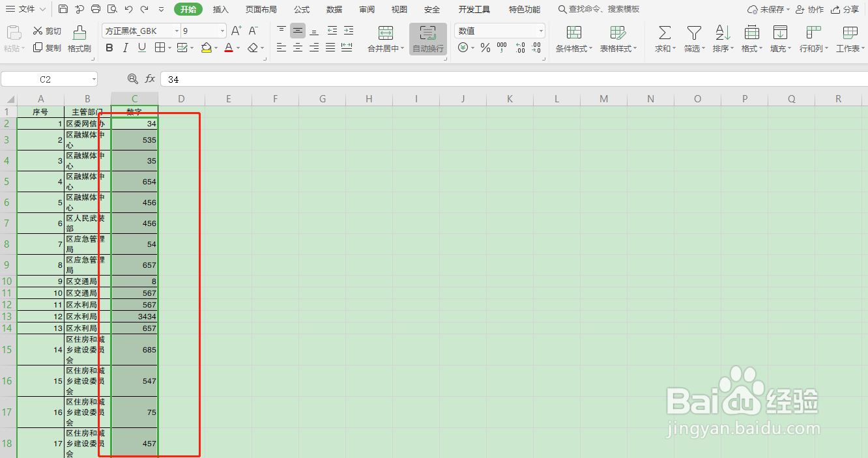The image size is (868, 458).
Task: Redo the last undone action
Action: (x=144, y=9)
